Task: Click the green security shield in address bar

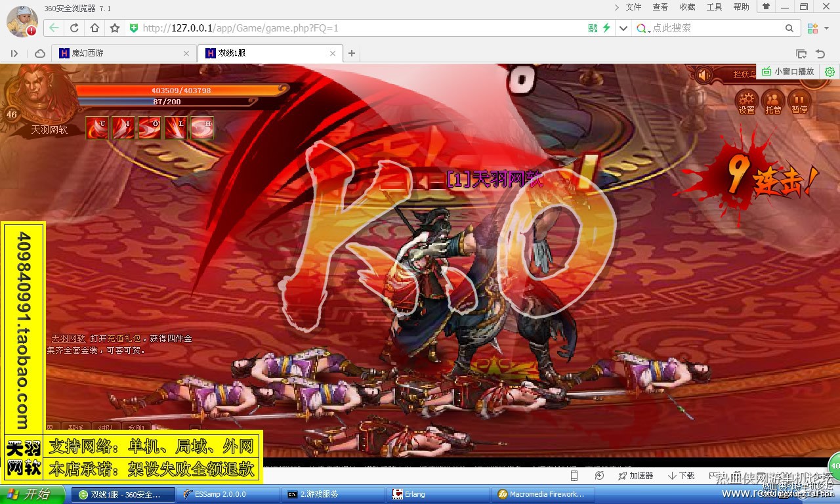Action: [x=134, y=28]
